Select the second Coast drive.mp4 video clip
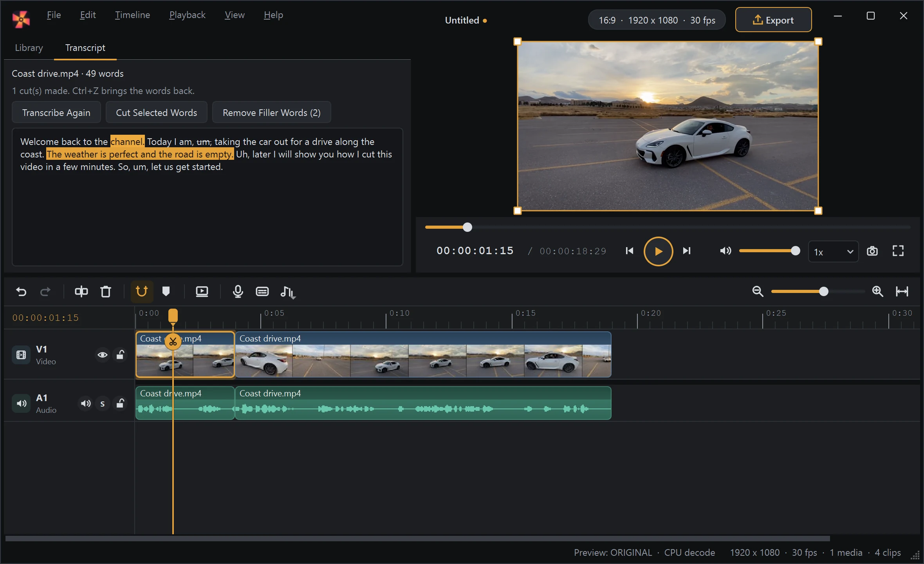This screenshot has width=924, height=564. pos(423,355)
